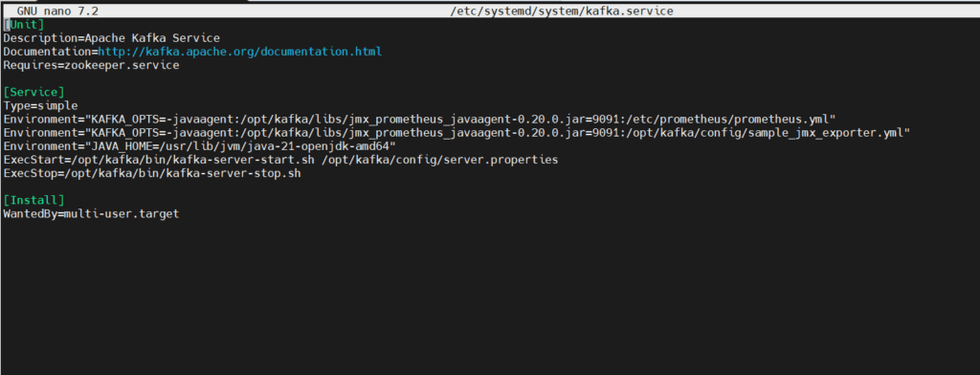
Task: Click the empty editor area below WantedBy line
Action: (490, 294)
